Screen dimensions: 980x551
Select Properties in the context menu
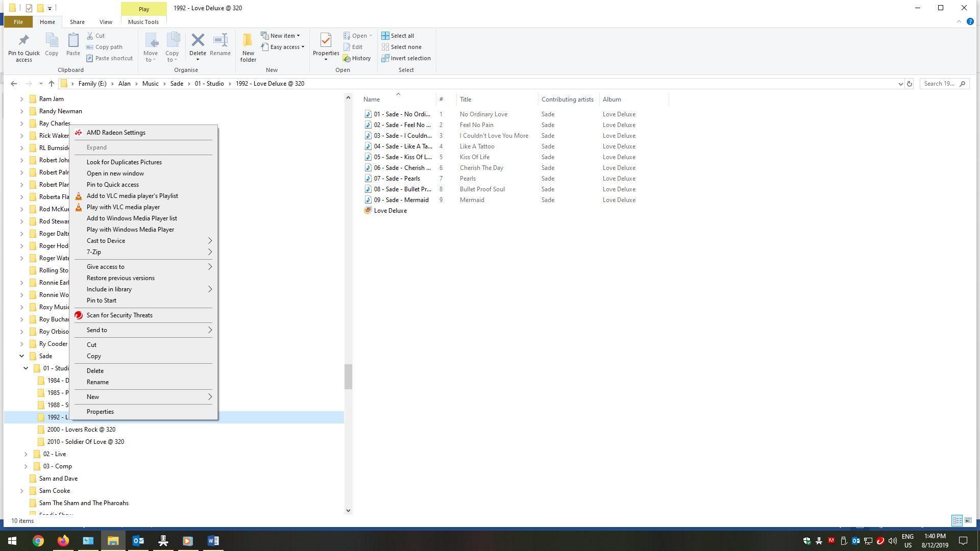(143, 412)
